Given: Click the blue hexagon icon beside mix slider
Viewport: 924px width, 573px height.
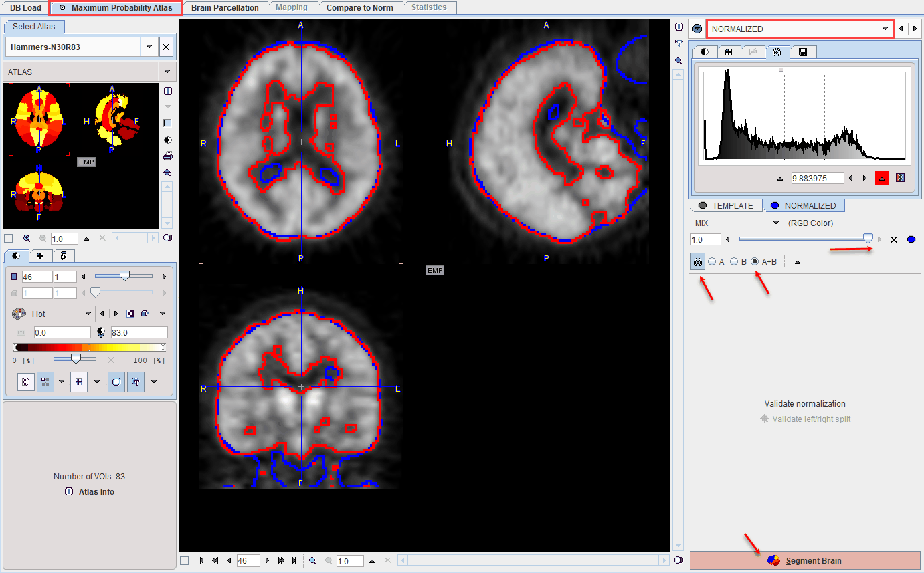Looking at the screenshot, I should [x=911, y=239].
